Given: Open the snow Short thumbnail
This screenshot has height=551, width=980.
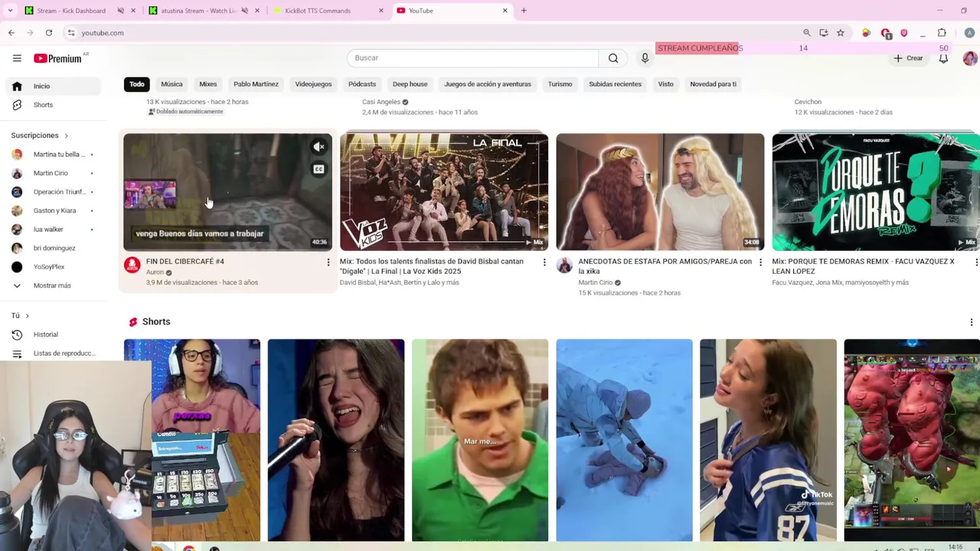Looking at the screenshot, I should pyautogui.click(x=624, y=440).
